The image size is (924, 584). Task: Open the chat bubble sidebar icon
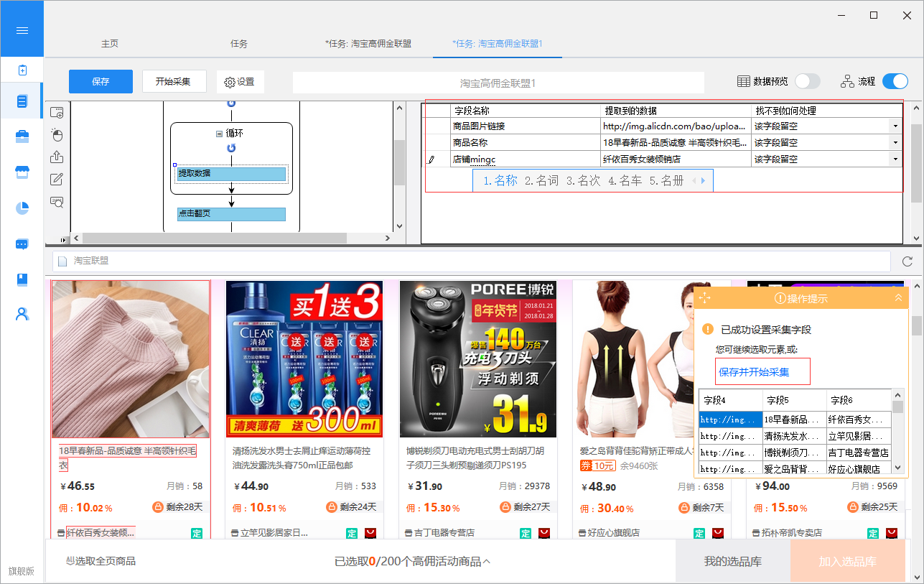[x=22, y=244]
